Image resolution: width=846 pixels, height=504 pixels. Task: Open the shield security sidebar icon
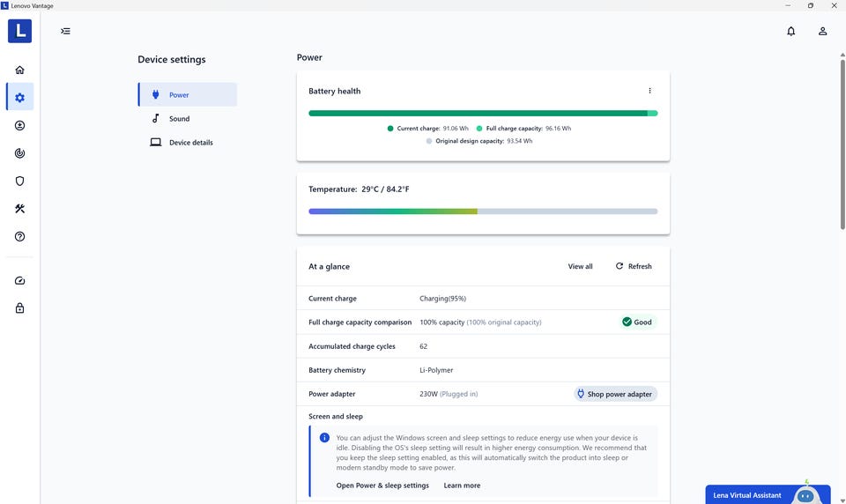19,182
